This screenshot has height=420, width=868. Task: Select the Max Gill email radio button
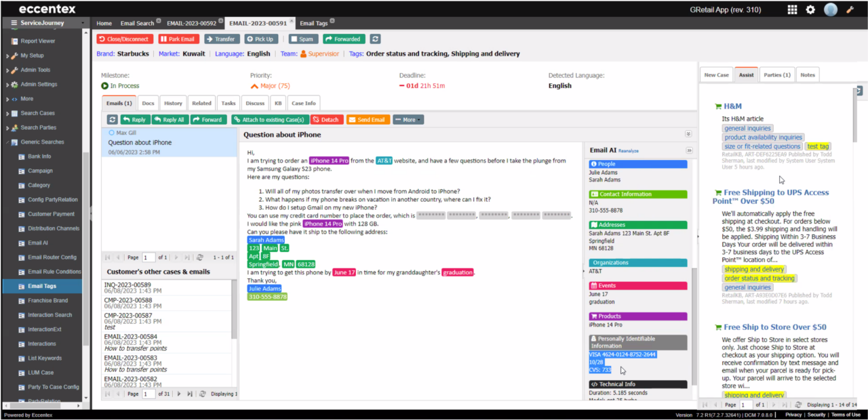click(x=111, y=133)
